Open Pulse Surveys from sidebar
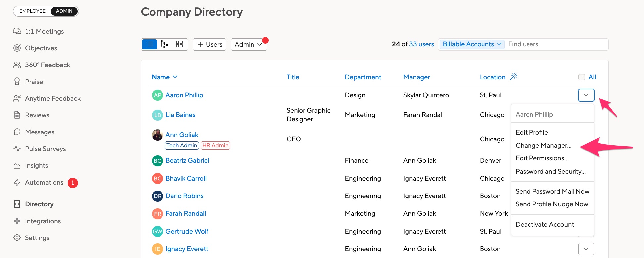 point(45,149)
